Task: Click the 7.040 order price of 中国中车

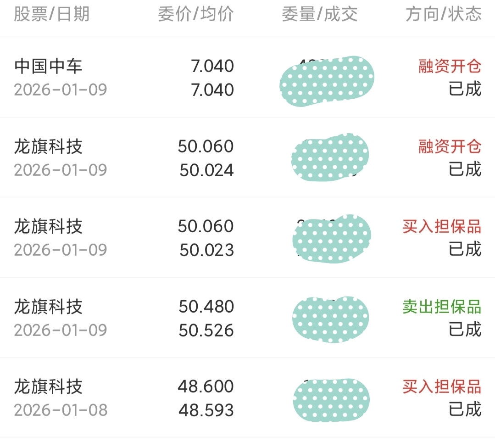Action: [x=212, y=67]
